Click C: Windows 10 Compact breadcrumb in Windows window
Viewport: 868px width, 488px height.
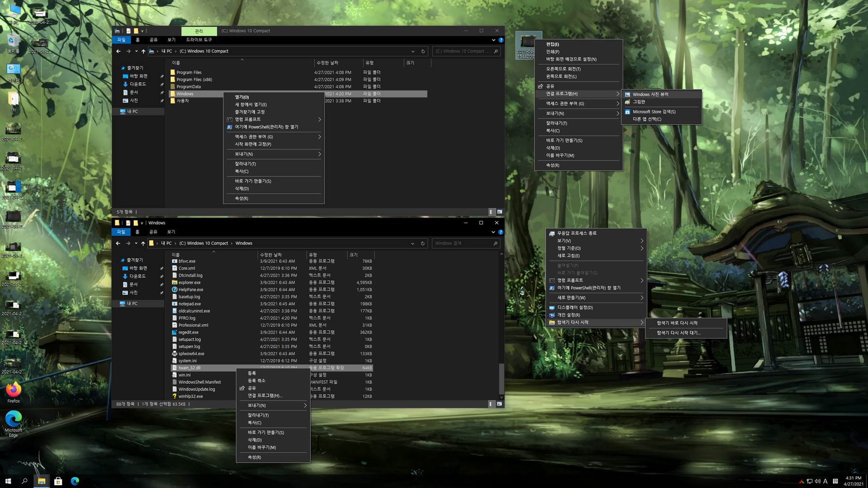pos(203,244)
